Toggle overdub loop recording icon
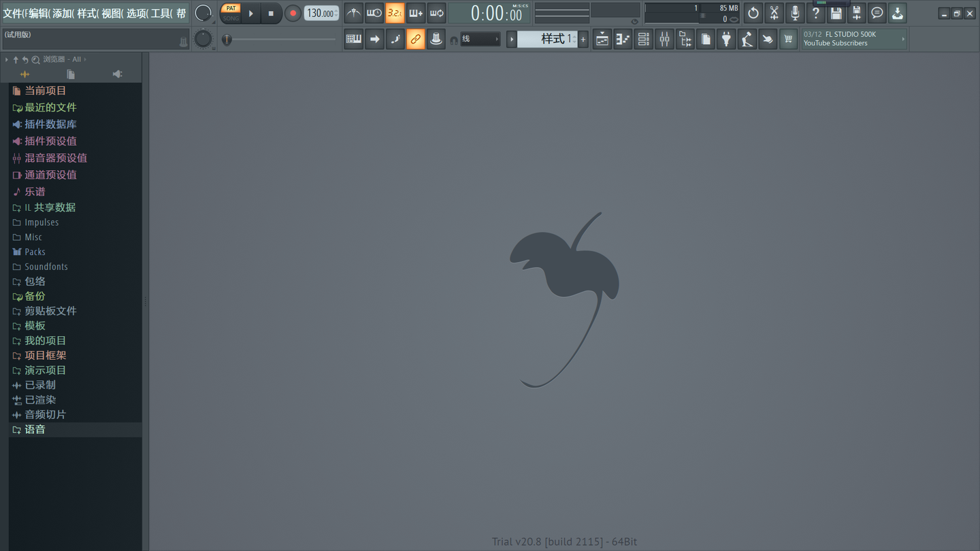This screenshot has height=551, width=980. point(416,13)
